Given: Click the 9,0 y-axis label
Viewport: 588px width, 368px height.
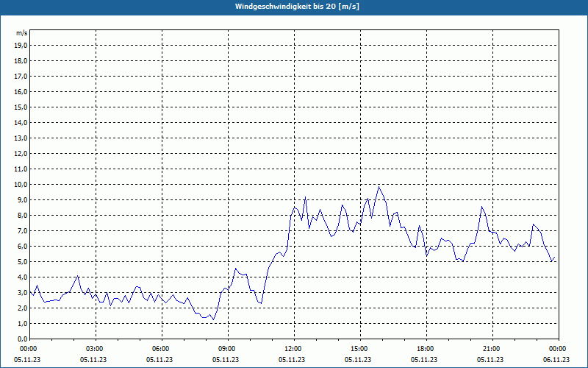Looking at the screenshot, I should click(x=23, y=199).
